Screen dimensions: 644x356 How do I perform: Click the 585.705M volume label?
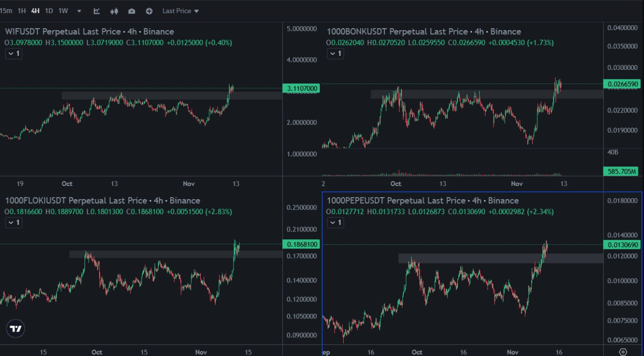(x=621, y=171)
